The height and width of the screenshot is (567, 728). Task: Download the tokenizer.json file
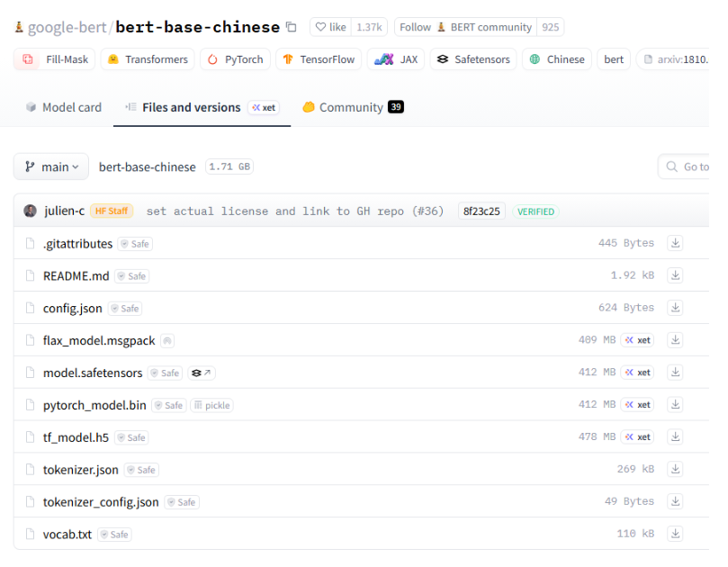coord(675,469)
